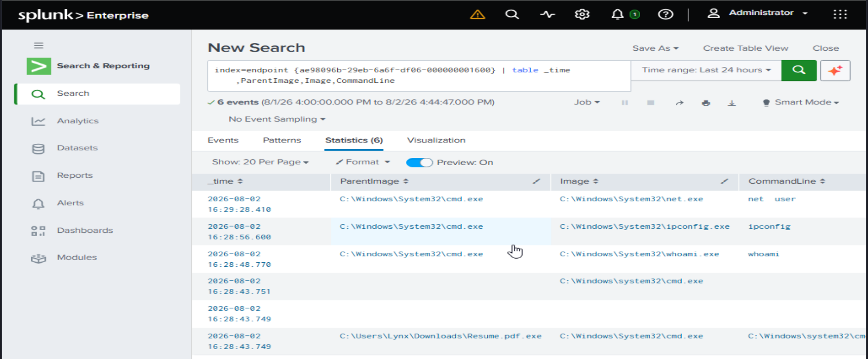Run search with green magnifier button
This screenshot has height=359, width=868.
click(799, 70)
